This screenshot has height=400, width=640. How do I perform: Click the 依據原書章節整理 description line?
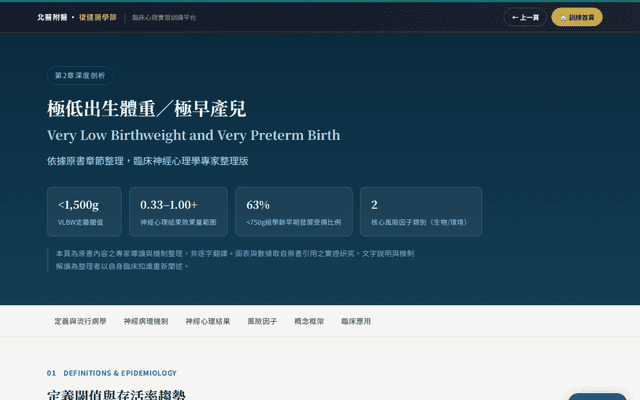point(148,161)
